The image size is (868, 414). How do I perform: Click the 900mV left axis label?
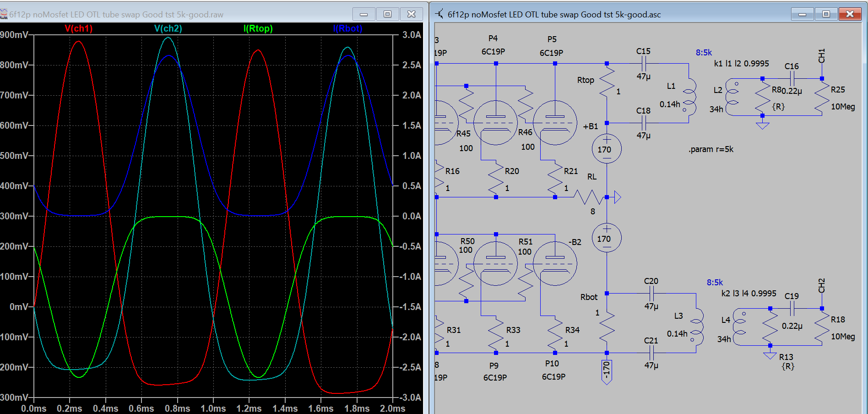(x=14, y=35)
